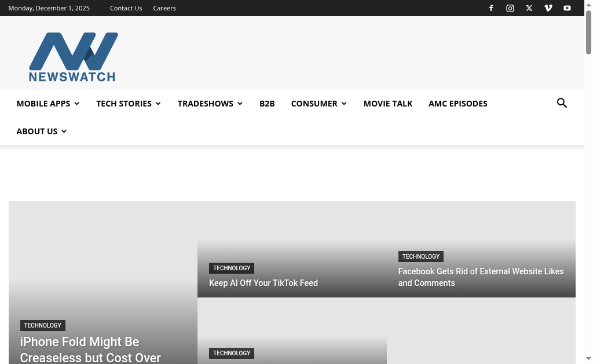Viewport: 593px width, 364px height.
Task: Read the Keep AI Off Your TikTok Feed article
Action: tap(263, 283)
